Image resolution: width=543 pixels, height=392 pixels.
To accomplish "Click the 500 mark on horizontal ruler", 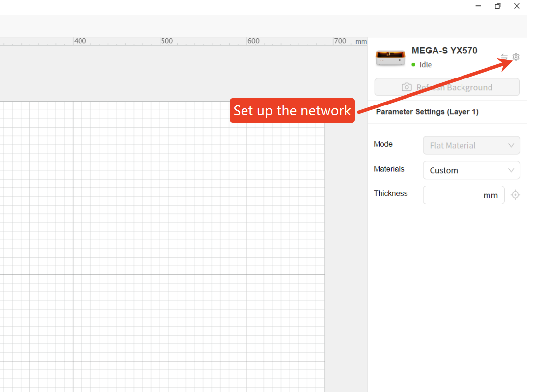I will 167,41.
